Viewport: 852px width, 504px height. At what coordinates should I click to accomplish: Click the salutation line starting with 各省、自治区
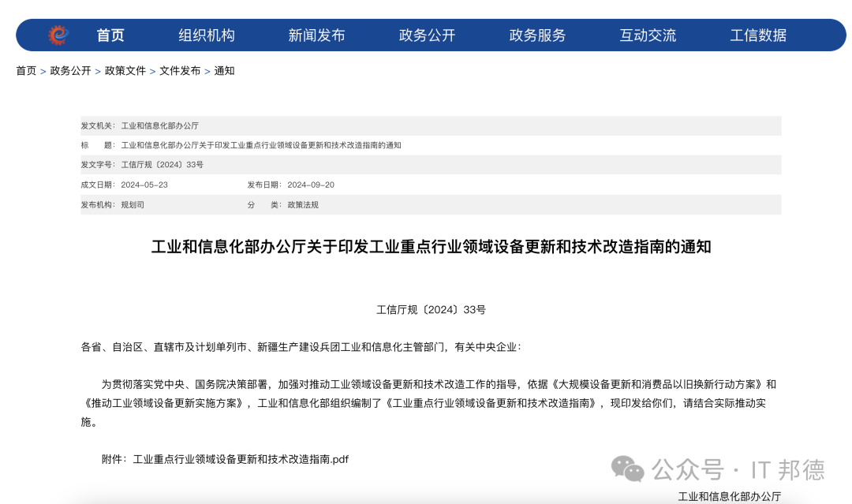pos(301,347)
